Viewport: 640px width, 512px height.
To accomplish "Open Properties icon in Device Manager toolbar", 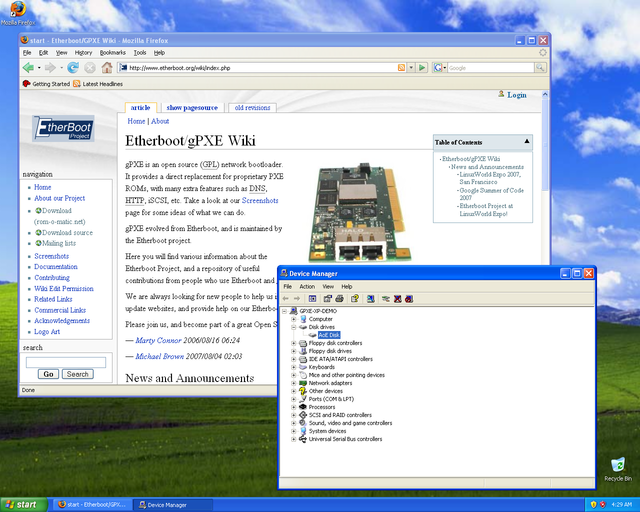I will click(x=328, y=299).
